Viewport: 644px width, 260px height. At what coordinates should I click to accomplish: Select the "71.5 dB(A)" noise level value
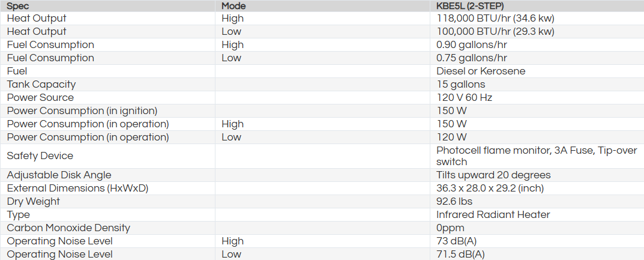[x=460, y=255]
